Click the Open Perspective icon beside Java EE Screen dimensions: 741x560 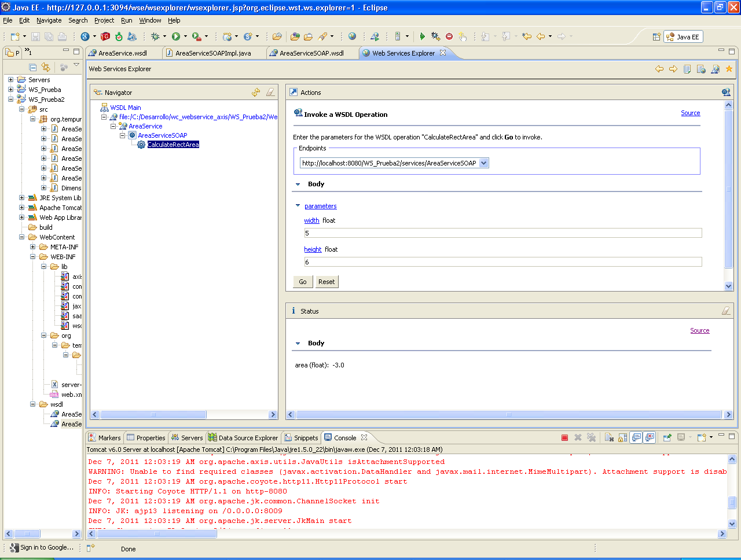pyautogui.click(x=656, y=36)
